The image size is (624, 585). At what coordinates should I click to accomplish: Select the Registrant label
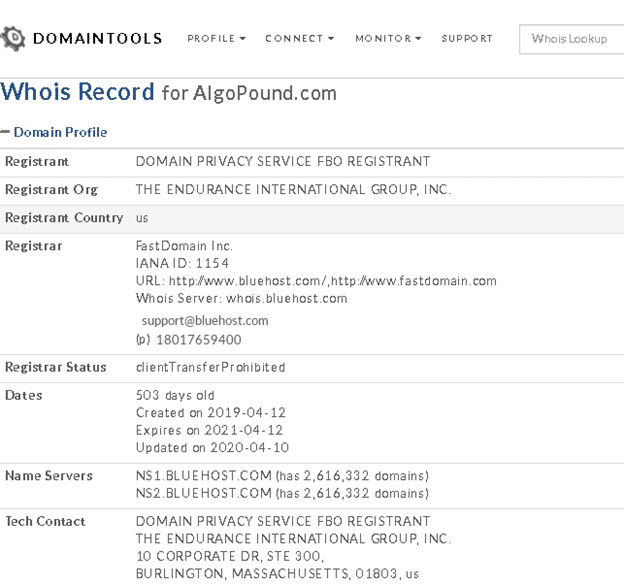[37, 162]
